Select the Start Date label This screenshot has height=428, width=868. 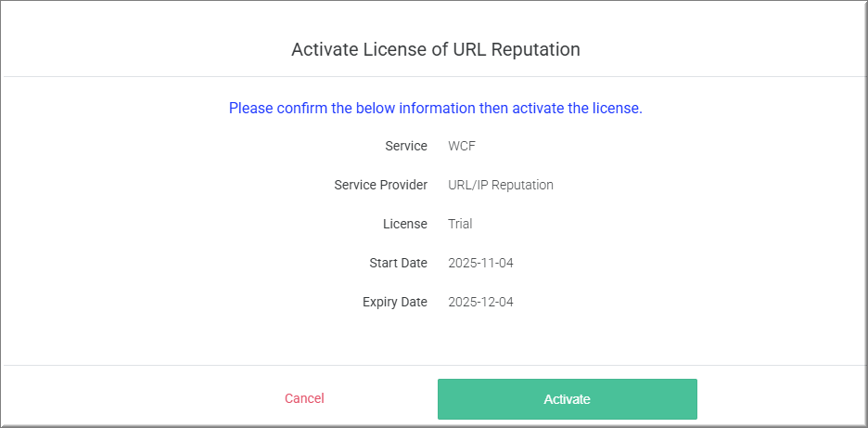(x=398, y=263)
